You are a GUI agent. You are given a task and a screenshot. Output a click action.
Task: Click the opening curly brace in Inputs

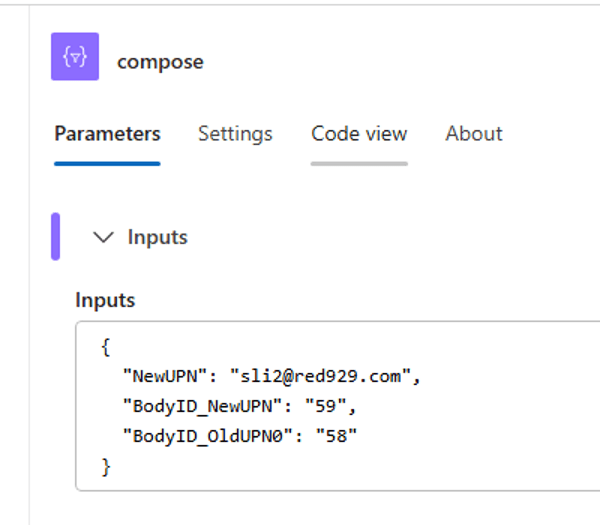coord(106,347)
